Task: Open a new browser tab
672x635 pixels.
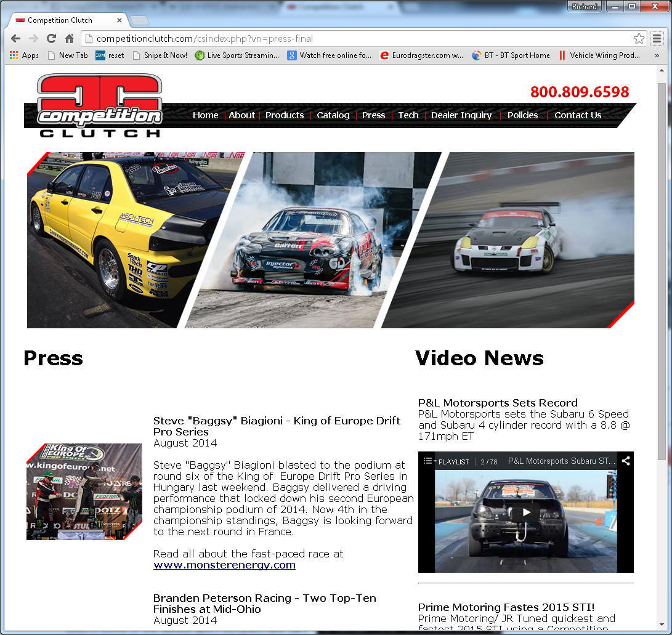Action: click(x=140, y=20)
